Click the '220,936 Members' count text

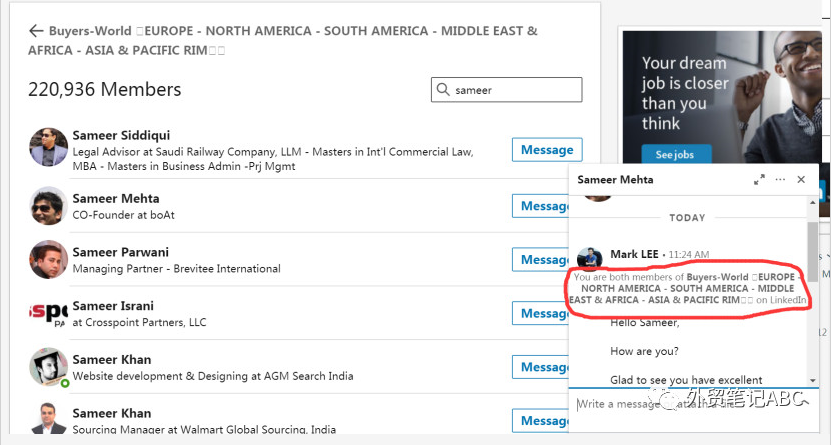tap(104, 90)
